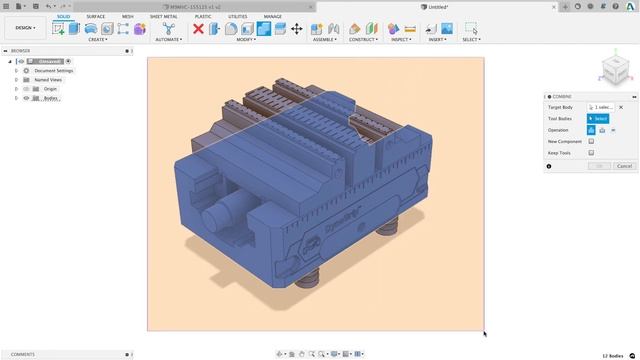This screenshot has height=360, width=640.
Task: Click Cancel in Combine dialog
Action: click(624, 166)
